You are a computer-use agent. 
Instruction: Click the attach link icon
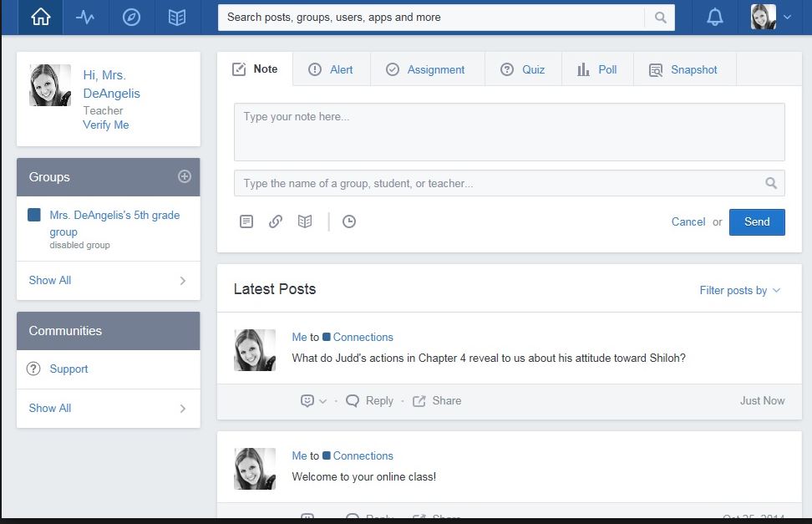(276, 221)
